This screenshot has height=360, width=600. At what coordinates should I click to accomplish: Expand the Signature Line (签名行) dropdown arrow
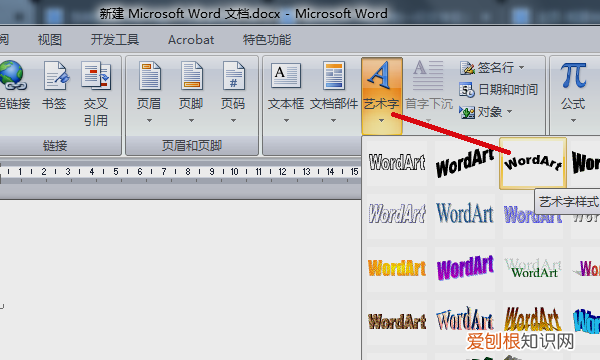522,68
